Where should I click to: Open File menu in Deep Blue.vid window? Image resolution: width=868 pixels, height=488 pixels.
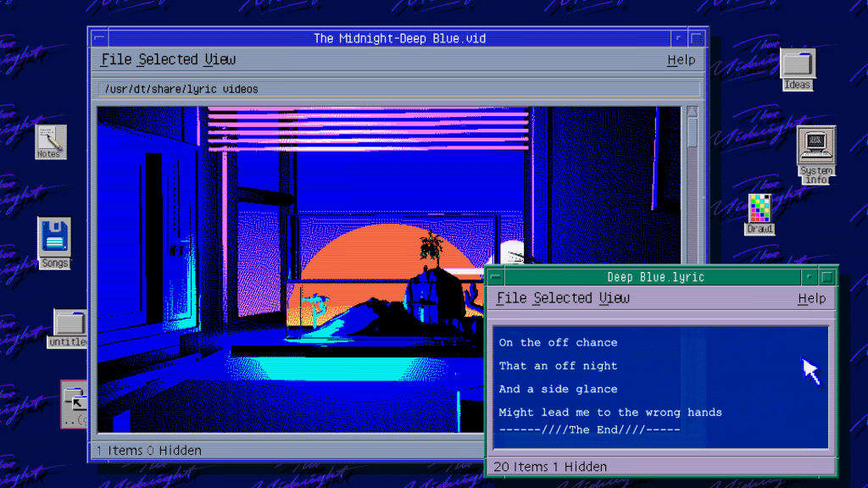116,59
